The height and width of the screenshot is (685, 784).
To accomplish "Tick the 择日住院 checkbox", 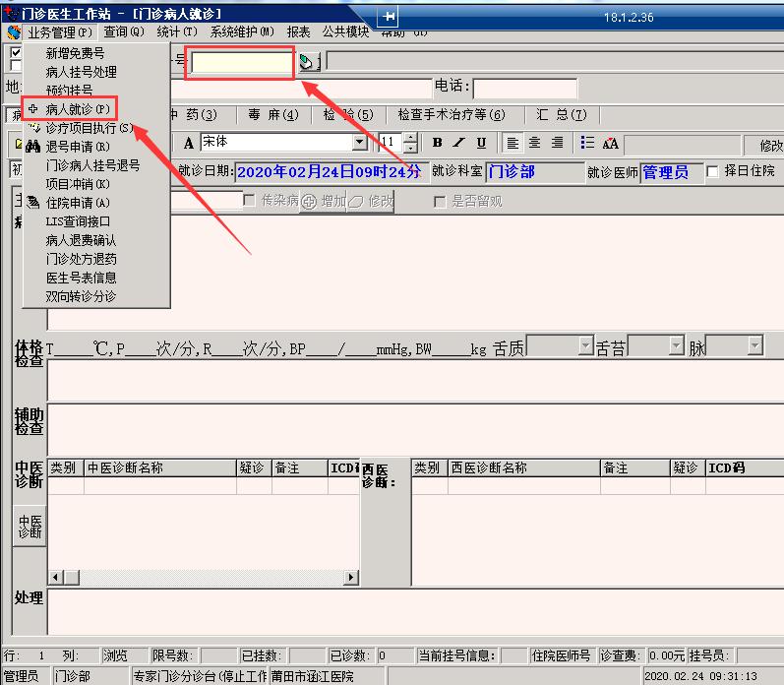I will coord(712,171).
